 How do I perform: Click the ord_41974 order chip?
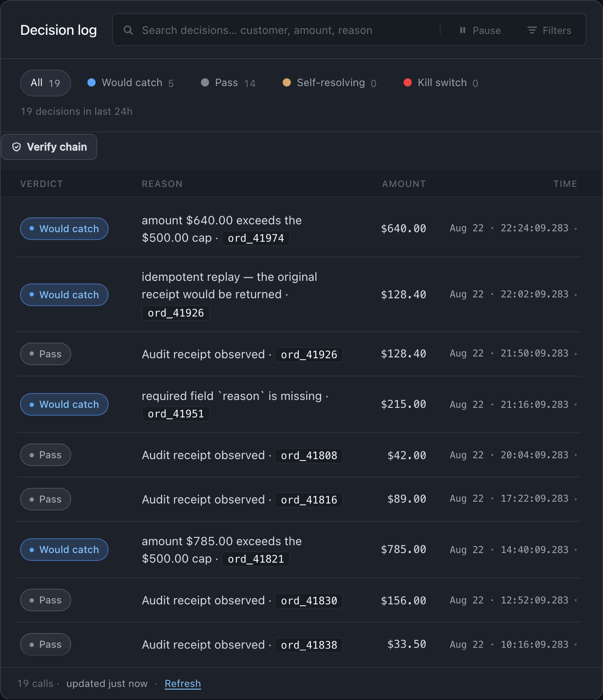[x=256, y=238]
